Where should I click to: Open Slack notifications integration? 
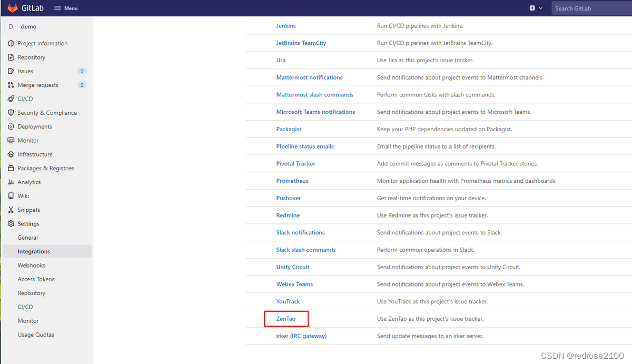pos(300,232)
